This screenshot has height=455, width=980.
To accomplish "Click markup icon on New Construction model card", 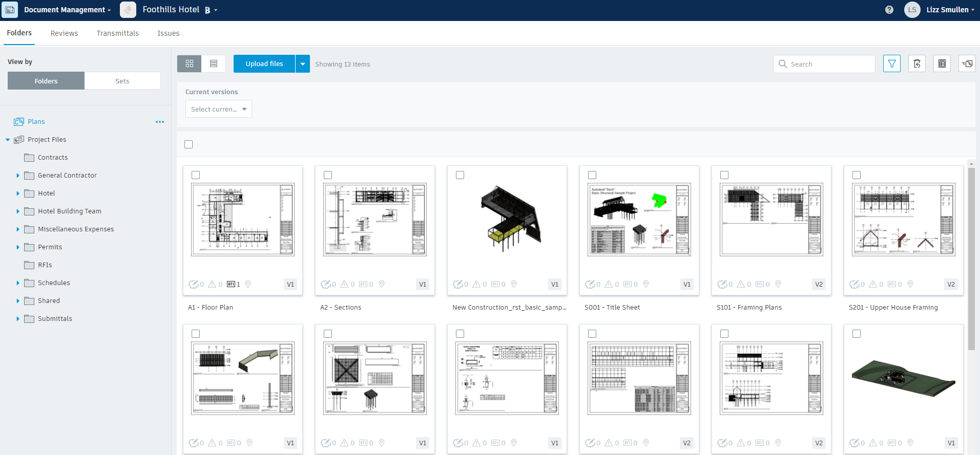I will pos(458,284).
